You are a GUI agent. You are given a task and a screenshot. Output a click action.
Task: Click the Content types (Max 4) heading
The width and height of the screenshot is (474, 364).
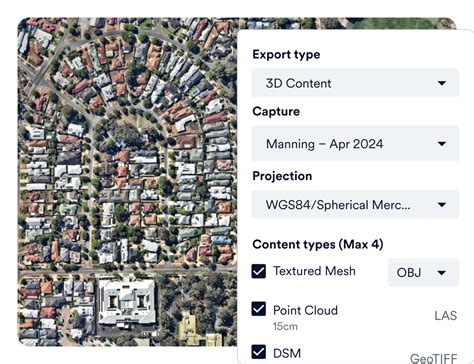click(x=318, y=244)
